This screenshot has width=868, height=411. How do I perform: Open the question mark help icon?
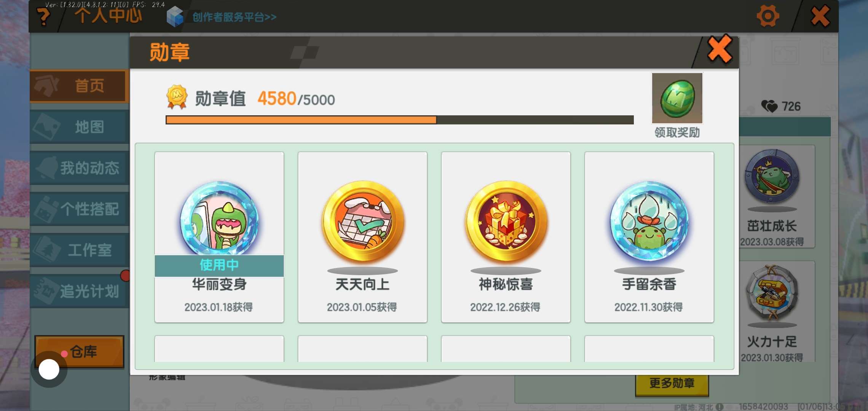(x=43, y=17)
